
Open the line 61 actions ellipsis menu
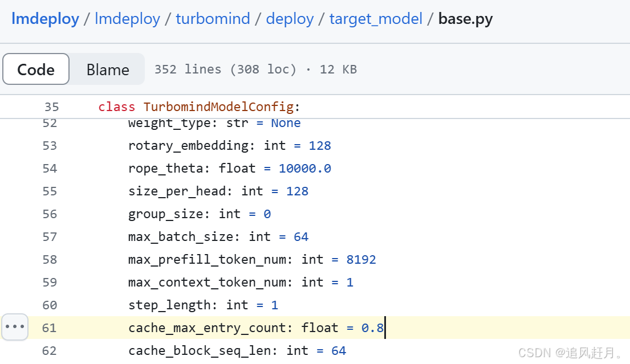pos(15,326)
